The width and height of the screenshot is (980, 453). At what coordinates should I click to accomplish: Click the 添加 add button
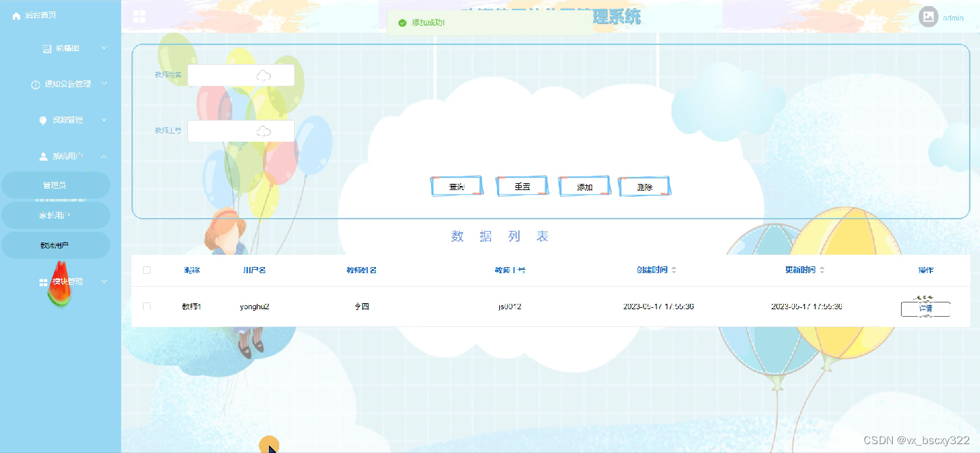(x=584, y=187)
